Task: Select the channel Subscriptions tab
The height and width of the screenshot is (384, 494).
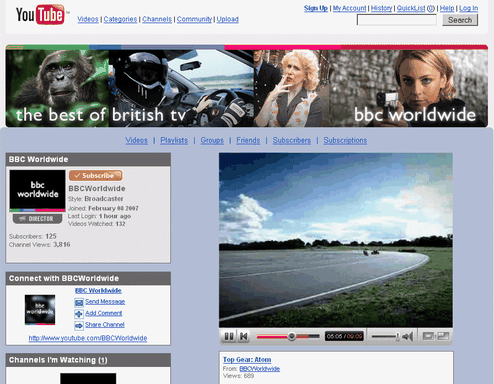Action: tap(345, 140)
